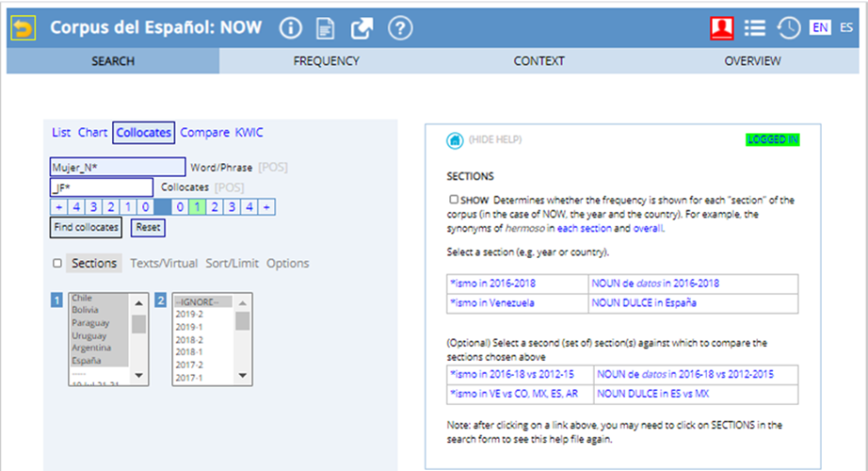Open the corpus info icon
868x471 pixels.
pyautogui.click(x=291, y=28)
